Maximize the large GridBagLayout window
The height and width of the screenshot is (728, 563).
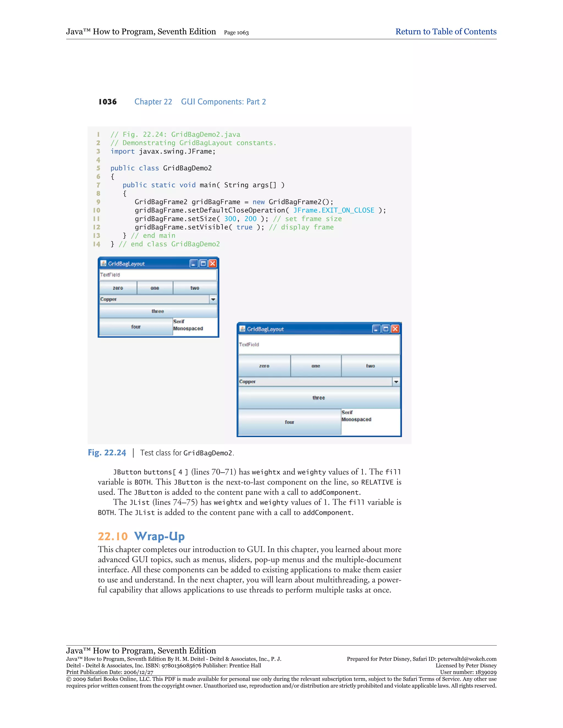[386, 329]
